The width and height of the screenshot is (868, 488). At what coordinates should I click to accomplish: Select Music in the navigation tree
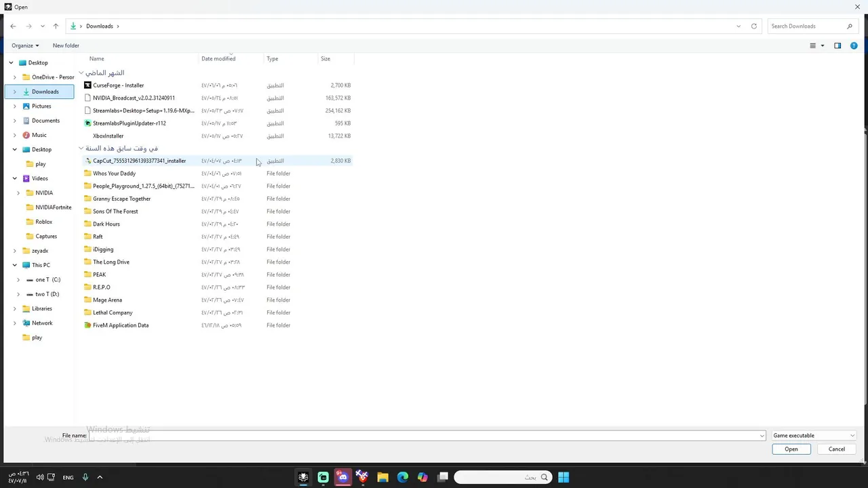point(39,135)
